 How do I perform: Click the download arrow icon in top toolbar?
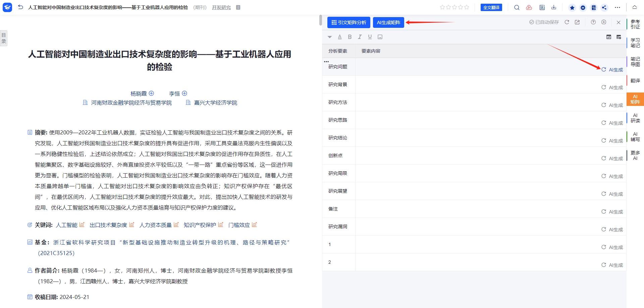coord(554,7)
